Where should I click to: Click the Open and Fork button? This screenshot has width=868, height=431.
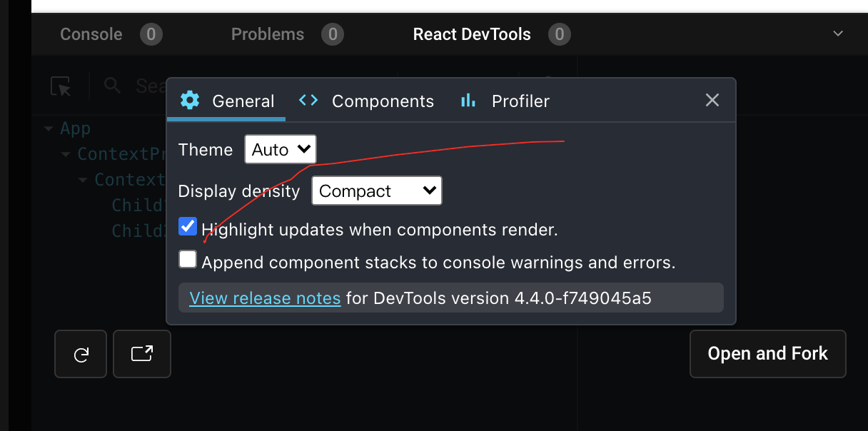pyautogui.click(x=767, y=353)
